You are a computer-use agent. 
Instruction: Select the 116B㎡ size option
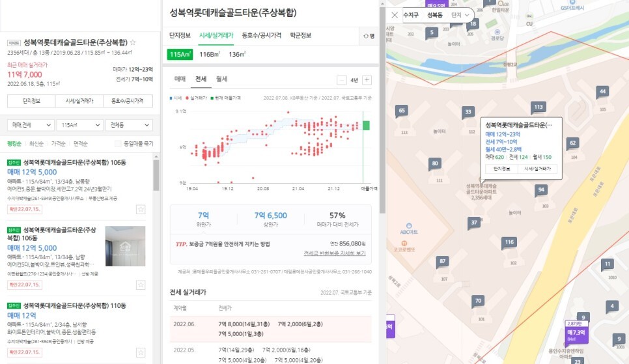[x=210, y=54]
